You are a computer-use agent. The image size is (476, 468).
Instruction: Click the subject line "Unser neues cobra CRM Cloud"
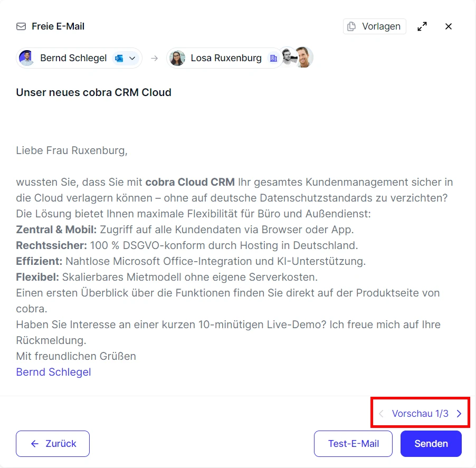(x=93, y=92)
